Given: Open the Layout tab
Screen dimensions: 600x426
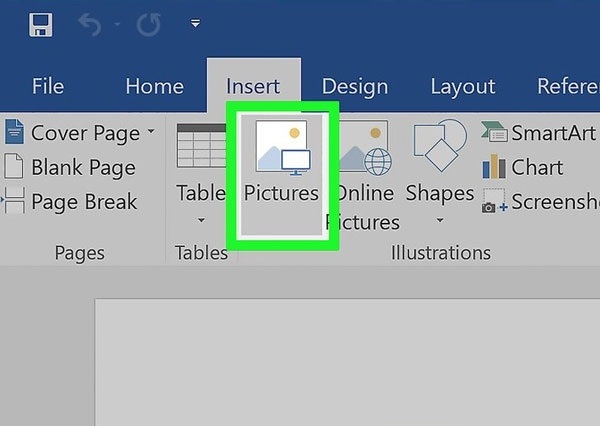Looking at the screenshot, I should click(462, 86).
